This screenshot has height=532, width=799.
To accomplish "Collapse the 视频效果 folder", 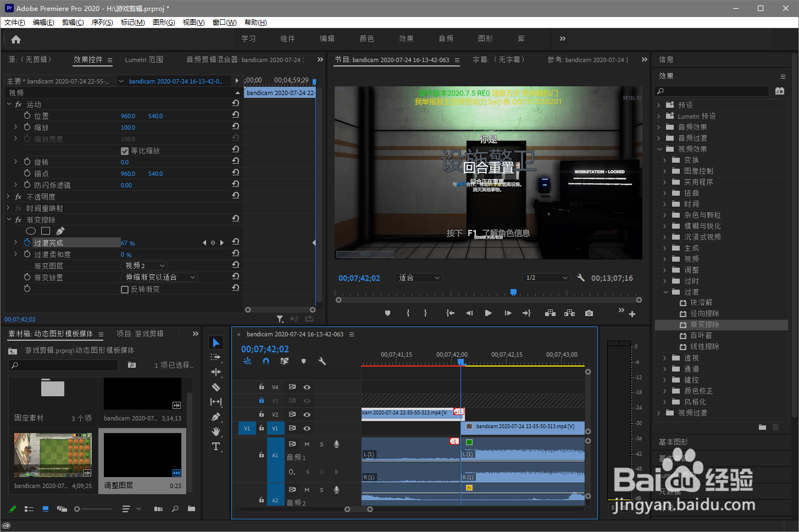I will [659, 149].
